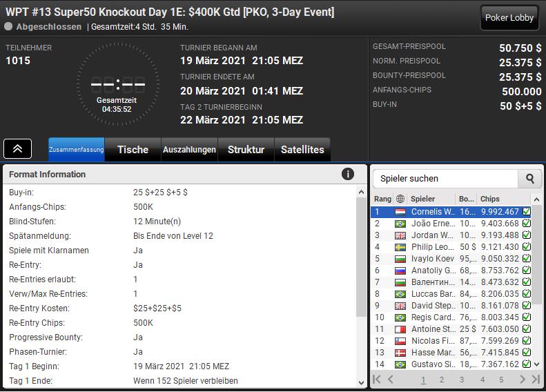Go to next page of player list

pyautogui.click(x=523, y=379)
